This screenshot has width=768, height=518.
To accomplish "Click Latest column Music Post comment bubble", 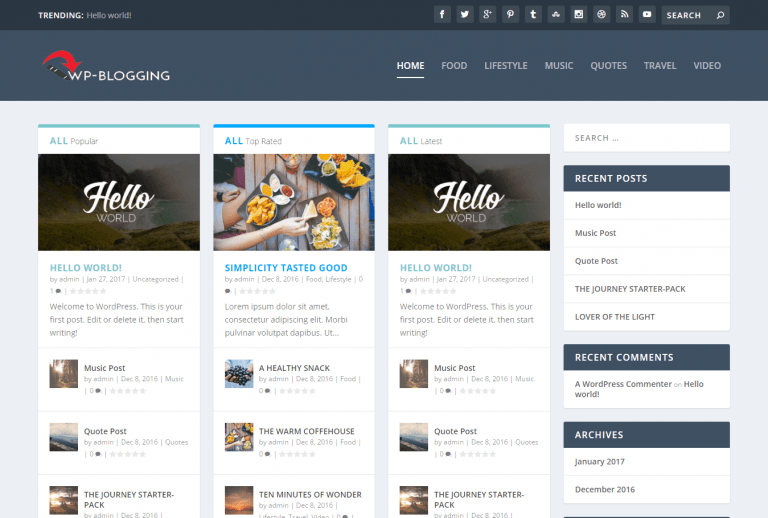I will (448, 391).
